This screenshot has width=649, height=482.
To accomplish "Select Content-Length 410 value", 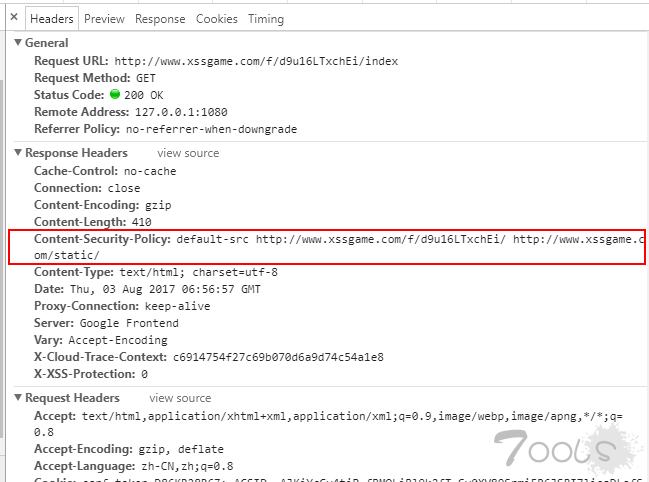I will (x=142, y=222).
